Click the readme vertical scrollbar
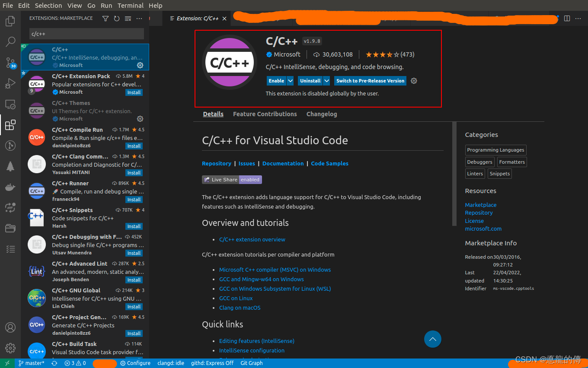 tap(454, 174)
